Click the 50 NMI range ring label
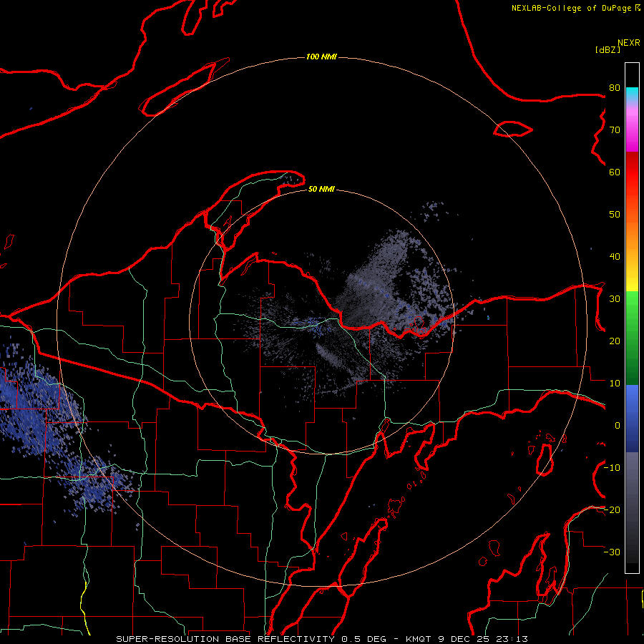The width and height of the screenshot is (644, 644). (x=321, y=189)
